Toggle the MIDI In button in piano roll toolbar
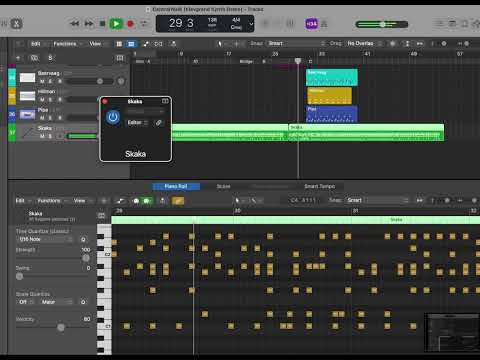 tap(136, 201)
